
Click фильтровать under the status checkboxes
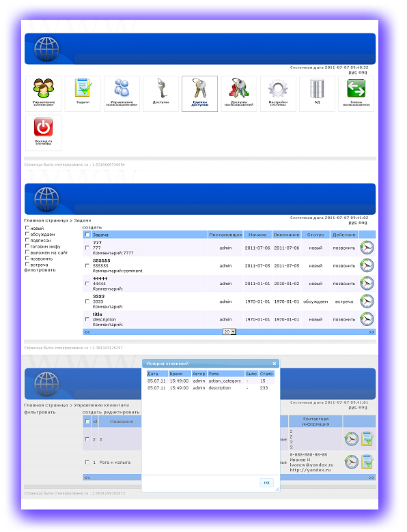click(x=40, y=270)
